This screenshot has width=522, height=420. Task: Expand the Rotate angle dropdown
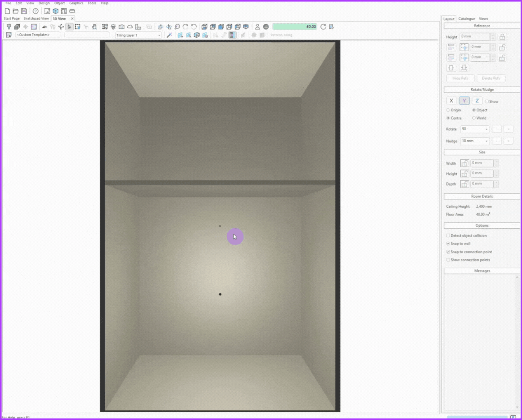pos(486,129)
